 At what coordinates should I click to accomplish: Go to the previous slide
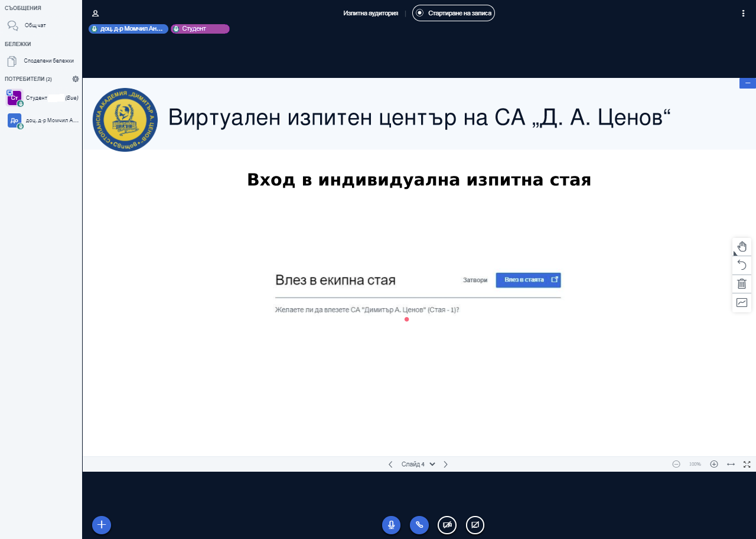tap(390, 464)
